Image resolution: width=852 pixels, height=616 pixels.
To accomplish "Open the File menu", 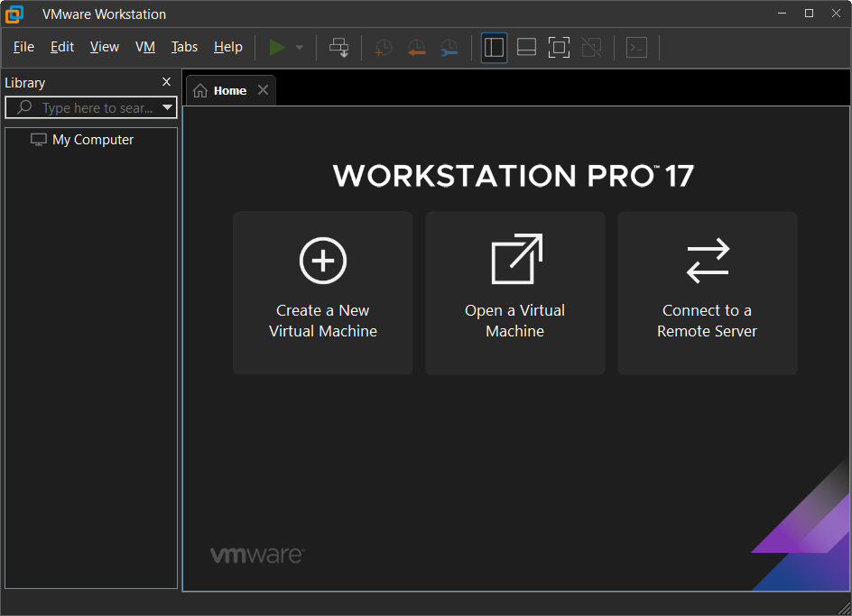I will [23, 47].
